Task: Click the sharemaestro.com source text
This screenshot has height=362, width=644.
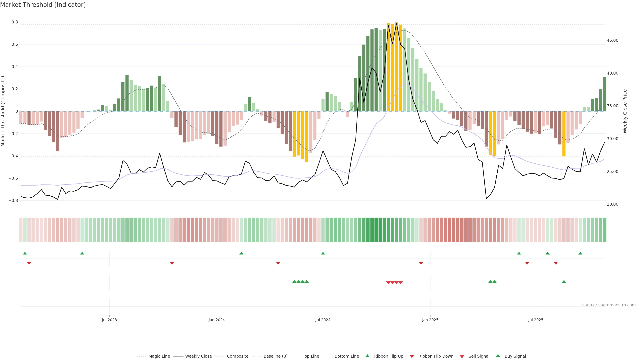Action: pos(609,305)
